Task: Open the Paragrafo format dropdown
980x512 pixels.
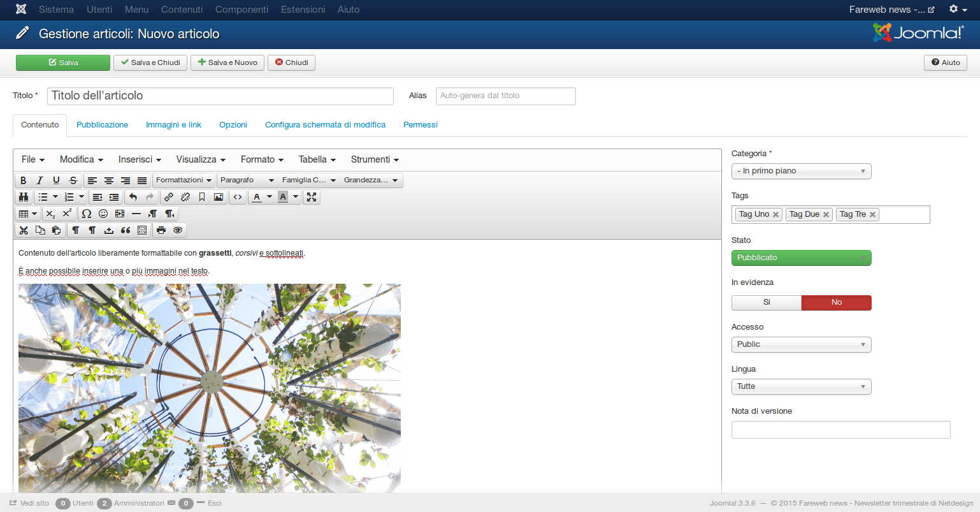Action: 247,180
